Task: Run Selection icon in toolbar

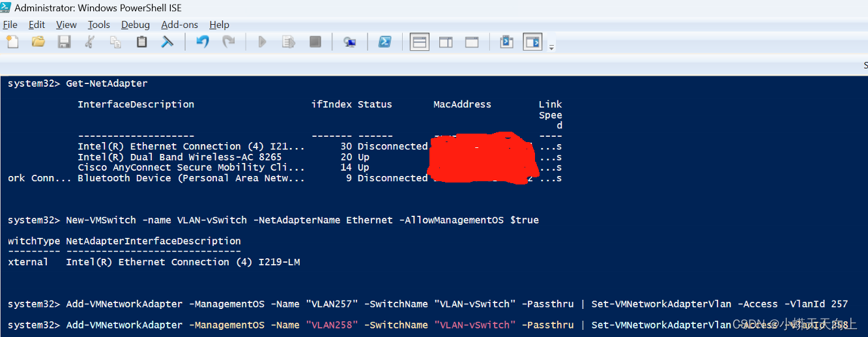Action: [289, 42]
